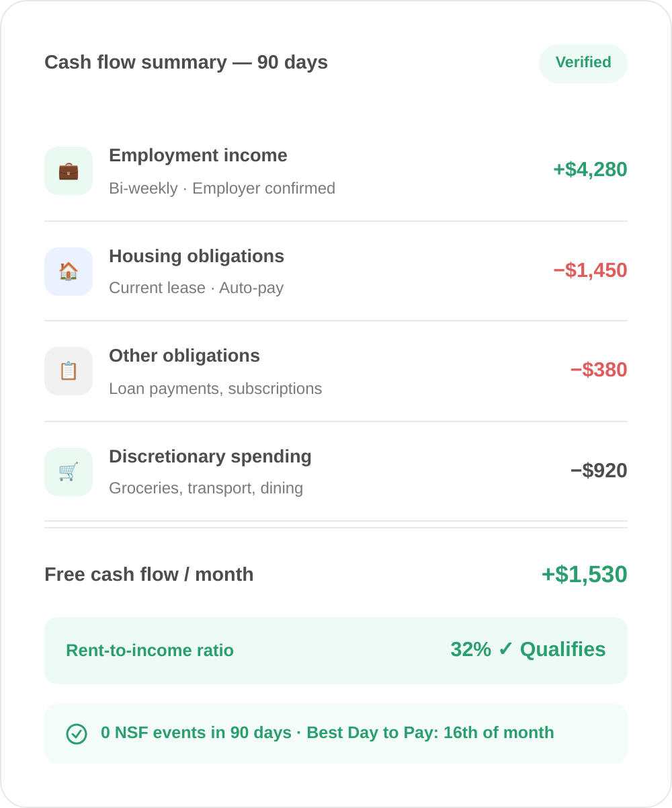
Task: Open the Employment income row title
Action: click(x=198, y=155)
